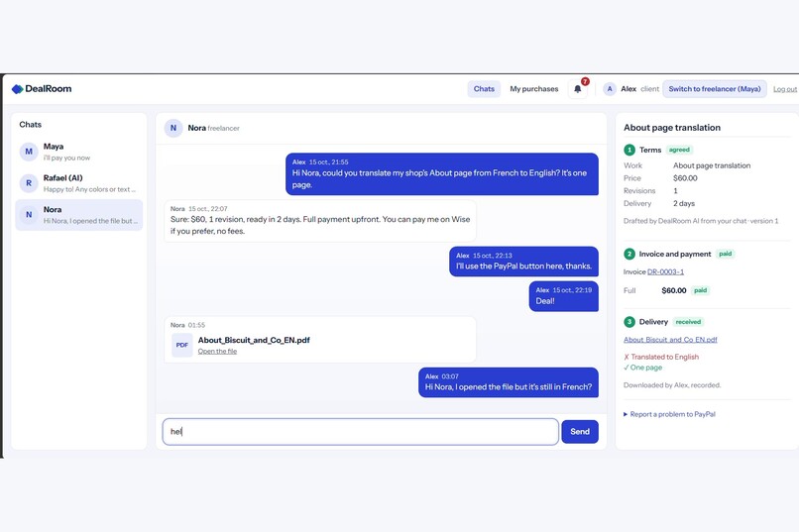The width and height of the screenshot is (799, 532).
Task: Open the delivered PDF link in Delivery section
Action: point(670,340)
